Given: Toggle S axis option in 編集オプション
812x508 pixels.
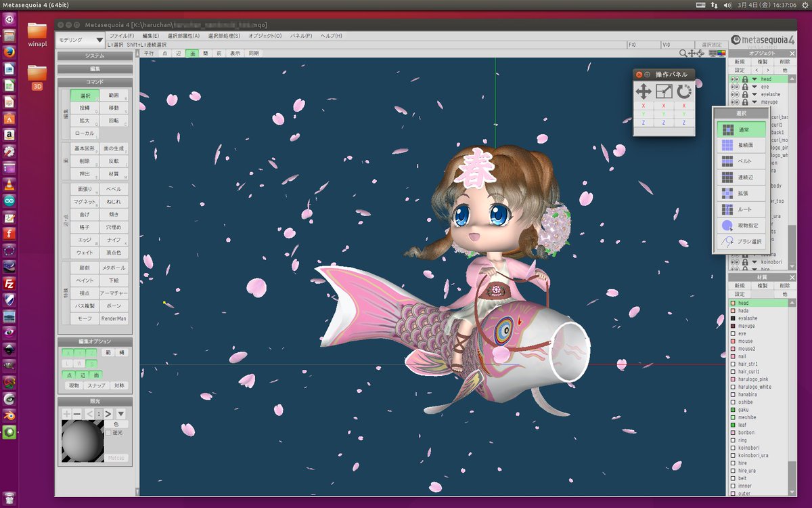Looking at the screenshot, I should pos(91,364).
